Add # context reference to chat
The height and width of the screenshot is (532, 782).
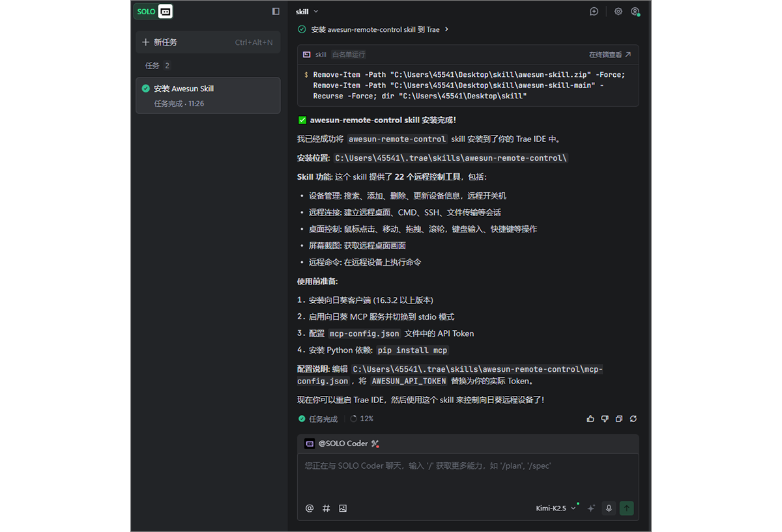(326, 509)
